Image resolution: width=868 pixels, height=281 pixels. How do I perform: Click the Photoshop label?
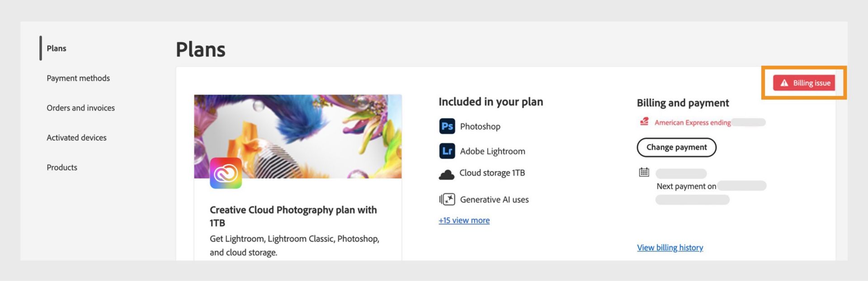(480, 127)
